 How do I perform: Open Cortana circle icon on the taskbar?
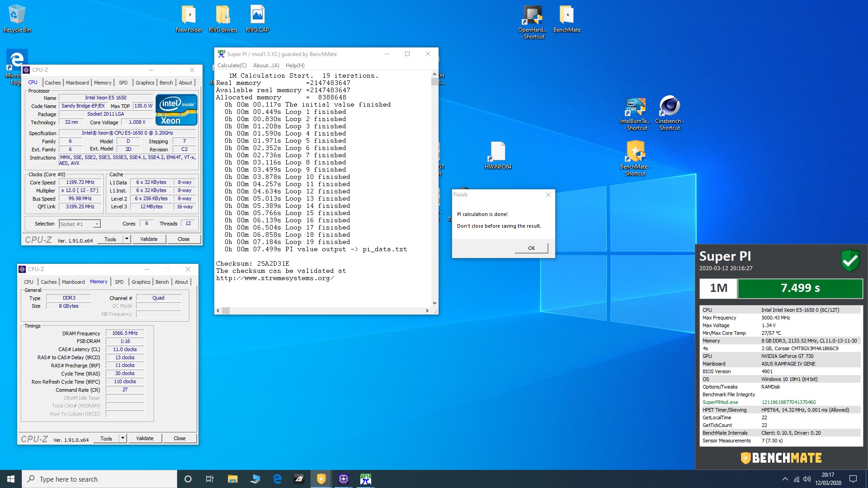tap(188, 479)
